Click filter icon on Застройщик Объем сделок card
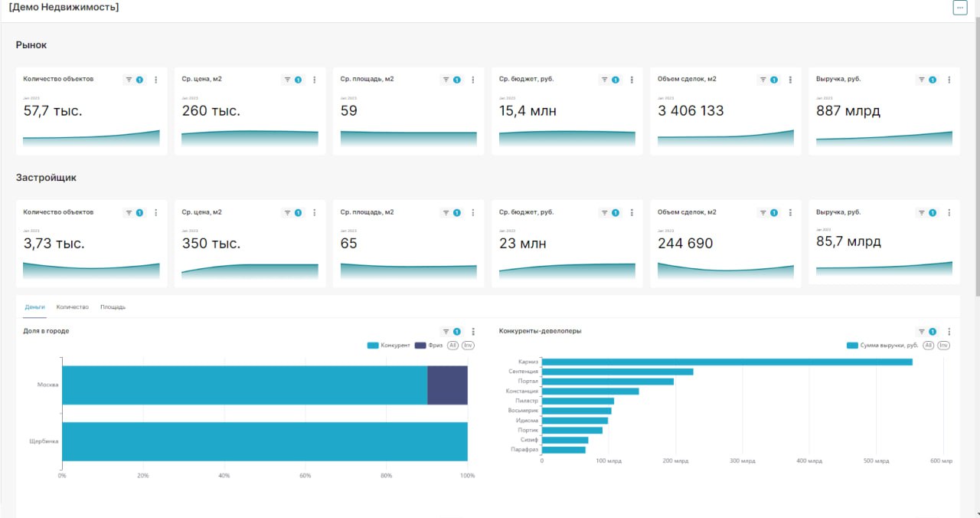This screenshot has width=980, height=518. coord(764,213)
